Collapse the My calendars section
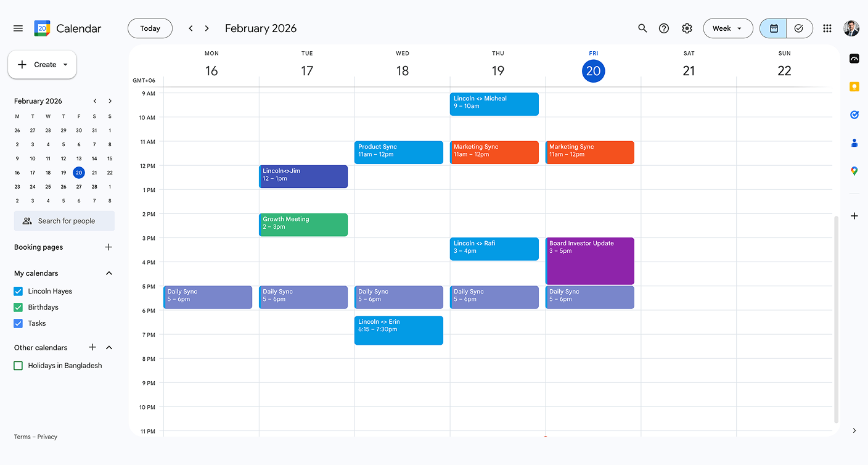 108,273
